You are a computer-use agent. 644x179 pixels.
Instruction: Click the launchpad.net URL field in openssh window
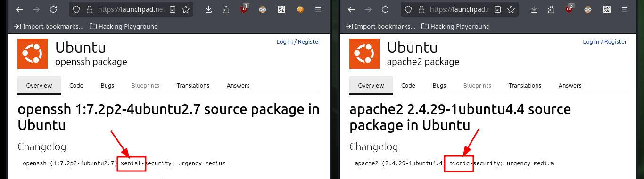pyautogui.click(x=131, y=9)
